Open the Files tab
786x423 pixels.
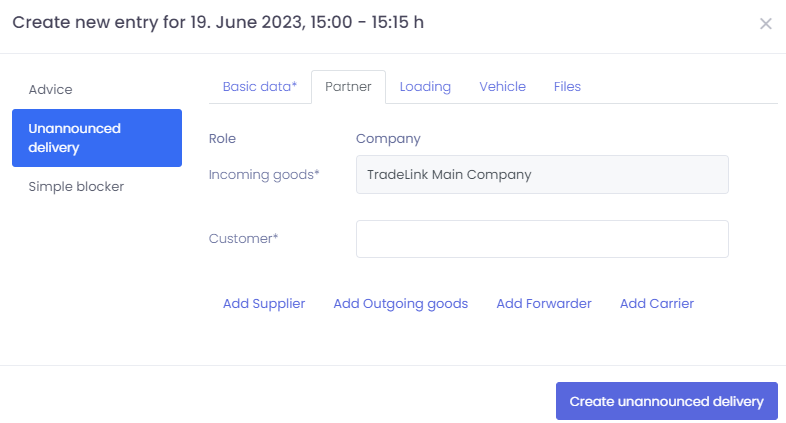pos(567,87)
